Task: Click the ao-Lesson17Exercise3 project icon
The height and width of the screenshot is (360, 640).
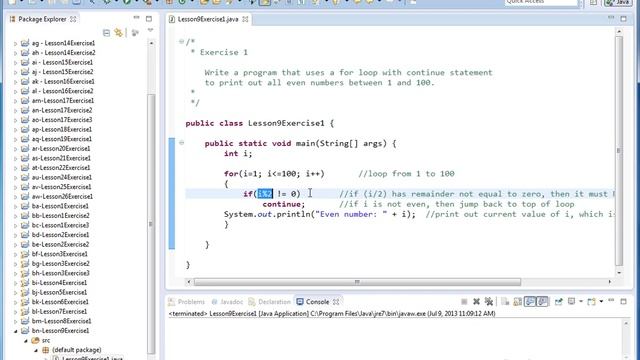Action: pos(25,120)
